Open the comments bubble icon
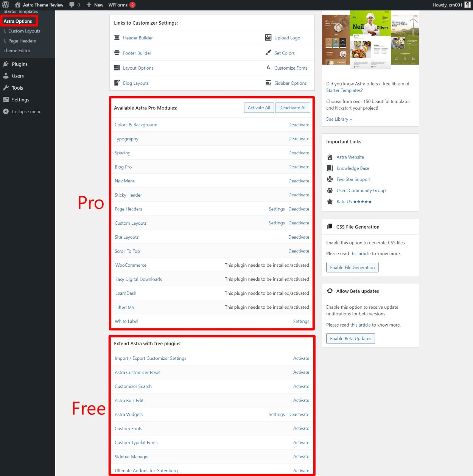This screenshot has width=473, height=476. point(72,5)
